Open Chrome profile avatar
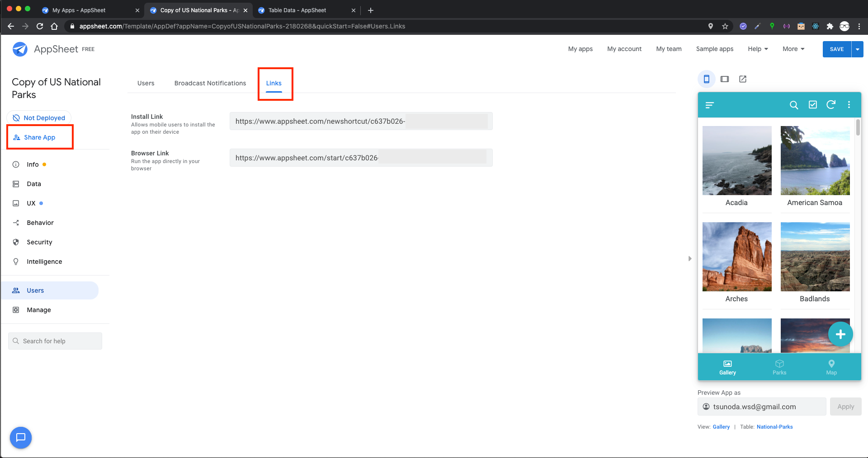The width and height of the screenshot is (868, 458). [x=844, y=26]
